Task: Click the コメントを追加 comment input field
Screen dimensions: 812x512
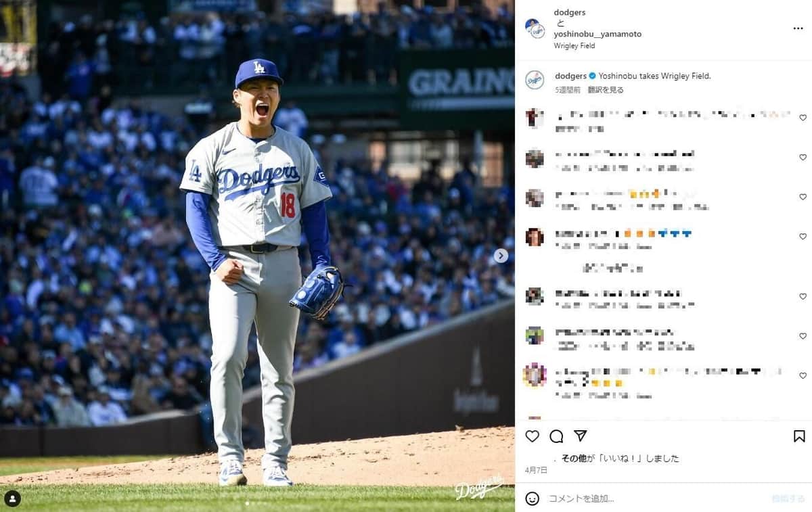Action: (x=650, y=498)
